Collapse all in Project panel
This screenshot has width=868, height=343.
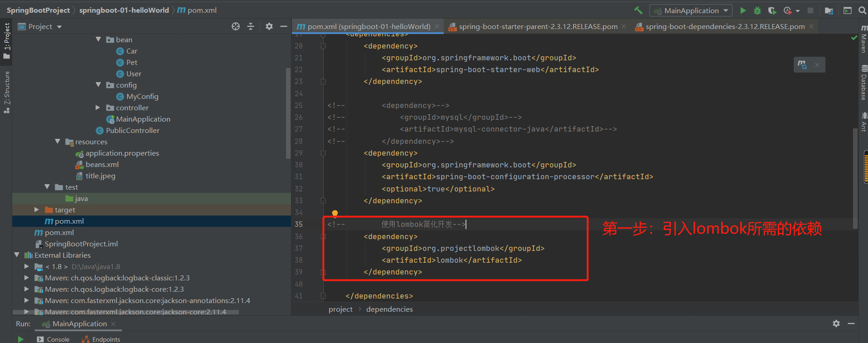pyautogui.click(x=251, y=26)
